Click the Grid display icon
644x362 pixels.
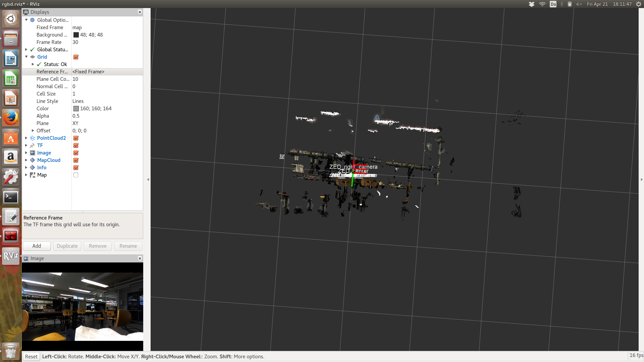pyautogui.click(x=33, y=57)
